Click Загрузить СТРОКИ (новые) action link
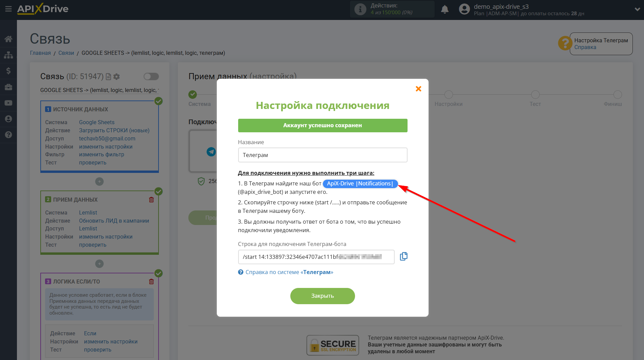 point(114,130)
